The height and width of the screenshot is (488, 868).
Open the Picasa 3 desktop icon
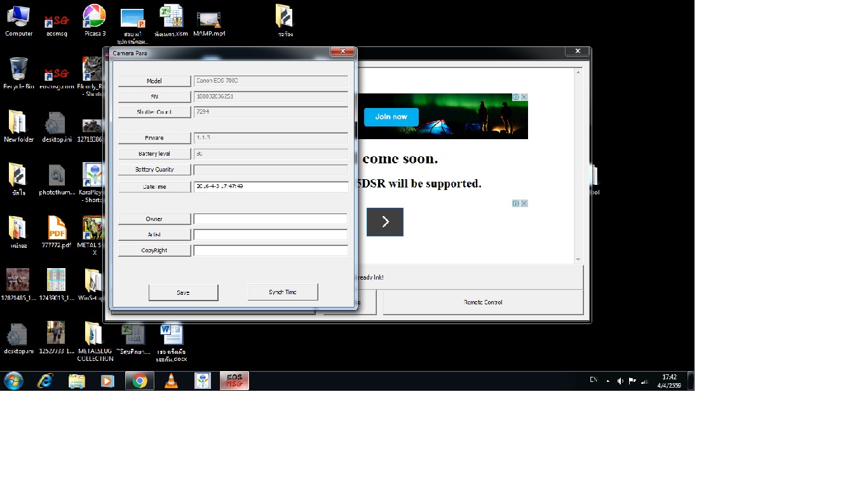click(95, 19)
